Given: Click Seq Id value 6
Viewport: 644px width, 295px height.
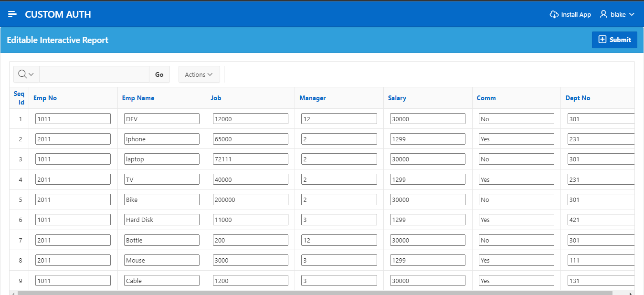Looking at the screenshot, I should click(21, 220).
